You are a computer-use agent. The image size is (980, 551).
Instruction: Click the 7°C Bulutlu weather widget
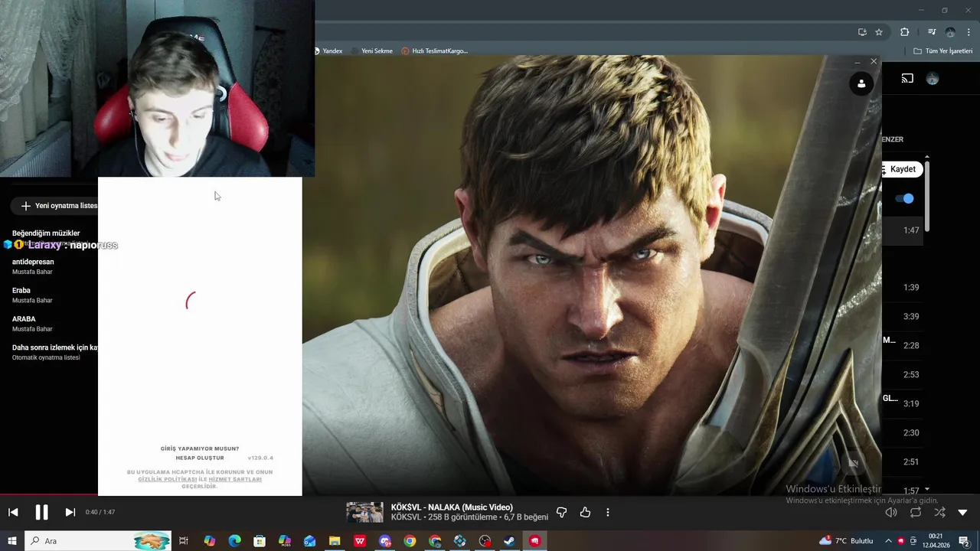(846, 541)
